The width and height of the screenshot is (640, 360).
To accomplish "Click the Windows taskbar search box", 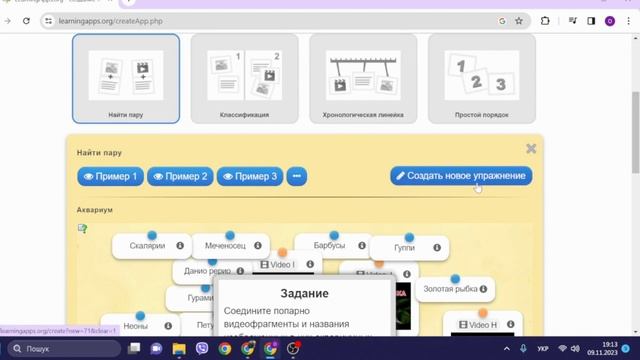I will (64, 349).
